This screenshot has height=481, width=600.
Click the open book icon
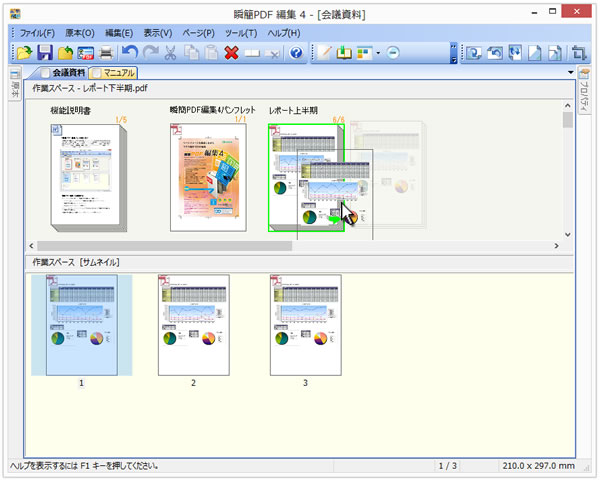tap(344, 53)
